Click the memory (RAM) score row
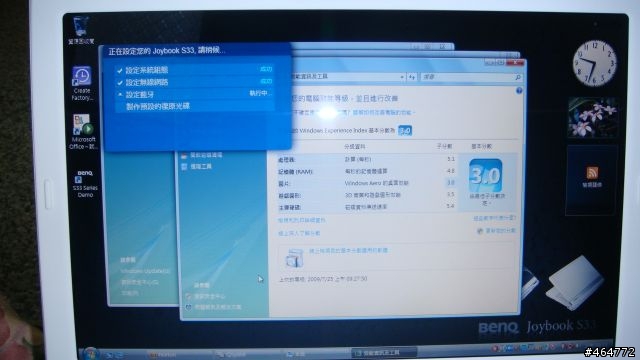The width and height of the screenshot is (640, 360). [x=366, y=171]
